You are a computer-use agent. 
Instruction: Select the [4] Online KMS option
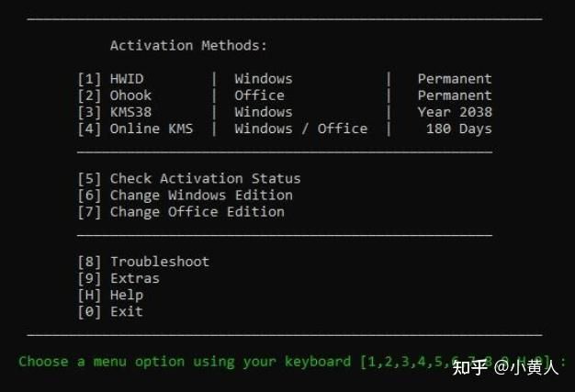pos(135,129)
